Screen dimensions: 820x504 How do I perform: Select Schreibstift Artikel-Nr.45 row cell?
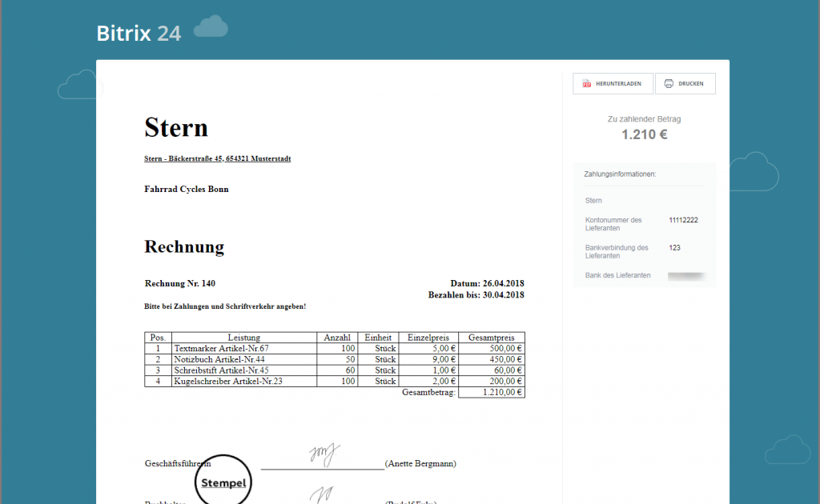[244, 370]
